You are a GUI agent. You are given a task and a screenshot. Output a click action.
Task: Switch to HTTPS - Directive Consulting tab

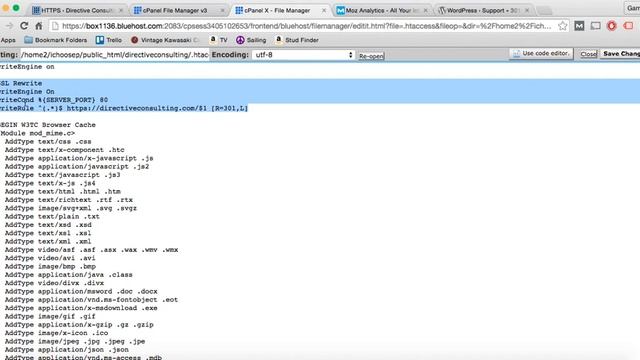click(x=78, y=10)
